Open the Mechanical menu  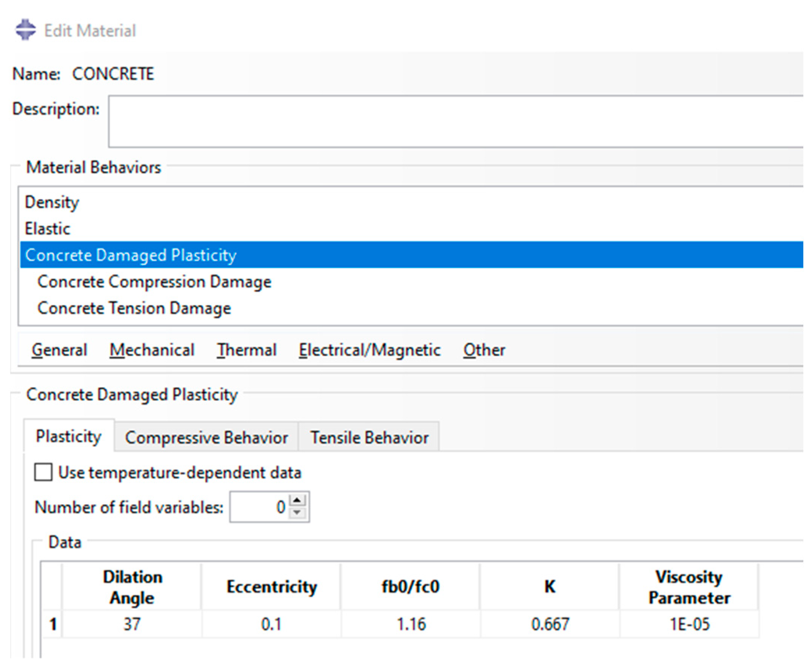click(152, 350)
